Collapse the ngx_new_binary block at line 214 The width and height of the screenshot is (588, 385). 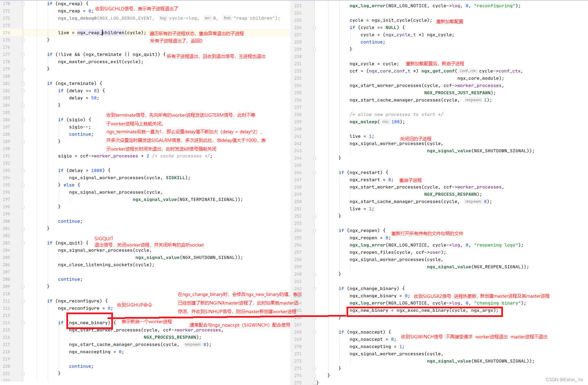tap(23, 323)
